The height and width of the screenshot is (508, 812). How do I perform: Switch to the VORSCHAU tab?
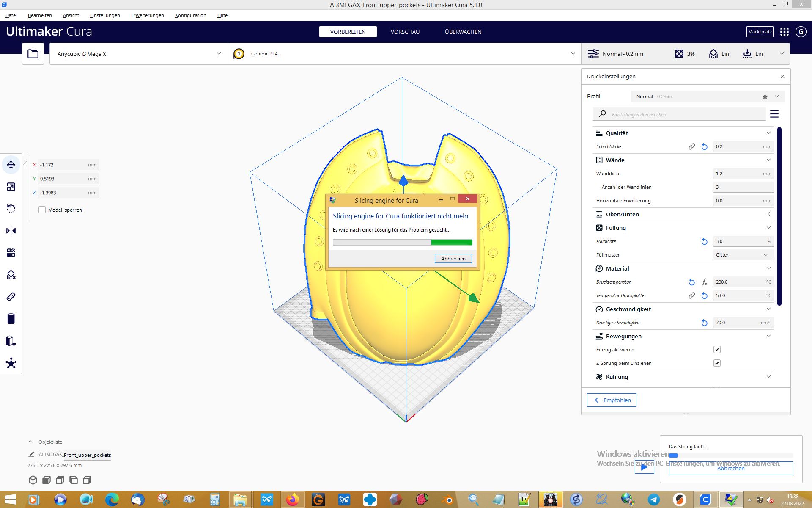pyautogui.click(x=405, y=32)
